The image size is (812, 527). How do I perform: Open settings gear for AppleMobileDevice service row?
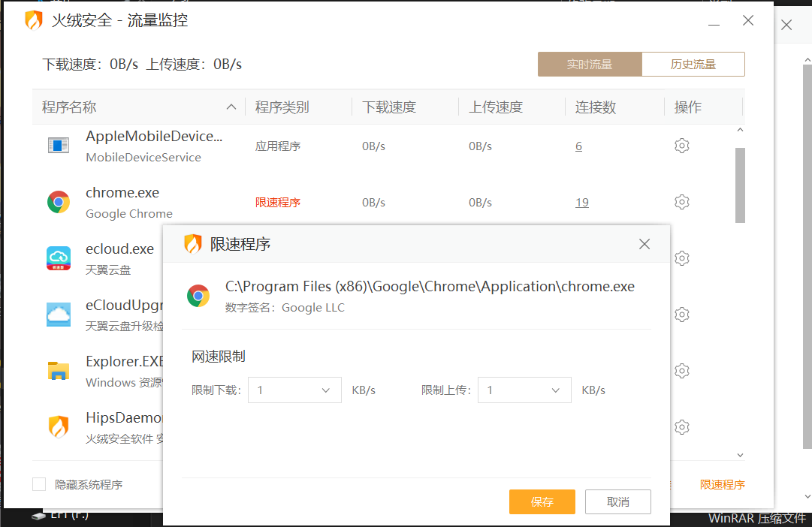[x=681, y=146]
